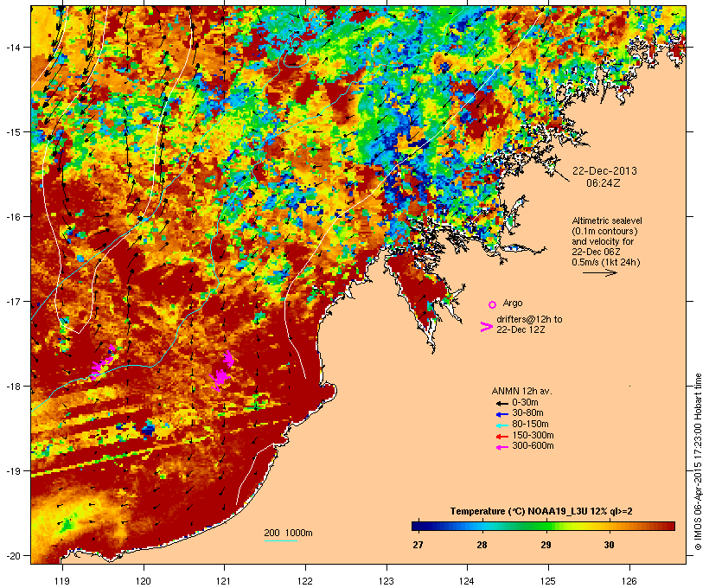Click the '150-300m' depth label
Image resolution: width=709 pixels, height=588 pixels.
[x=533, y=435]
